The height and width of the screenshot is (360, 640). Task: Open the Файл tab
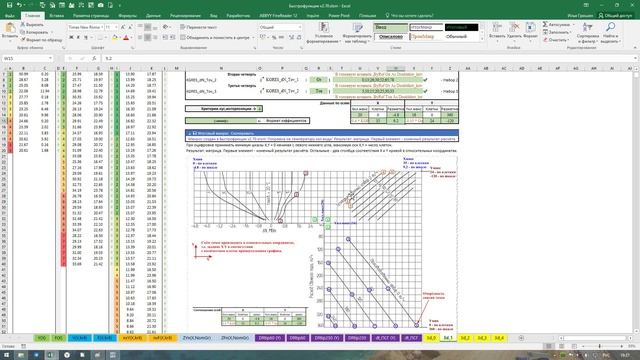[10, 16]
